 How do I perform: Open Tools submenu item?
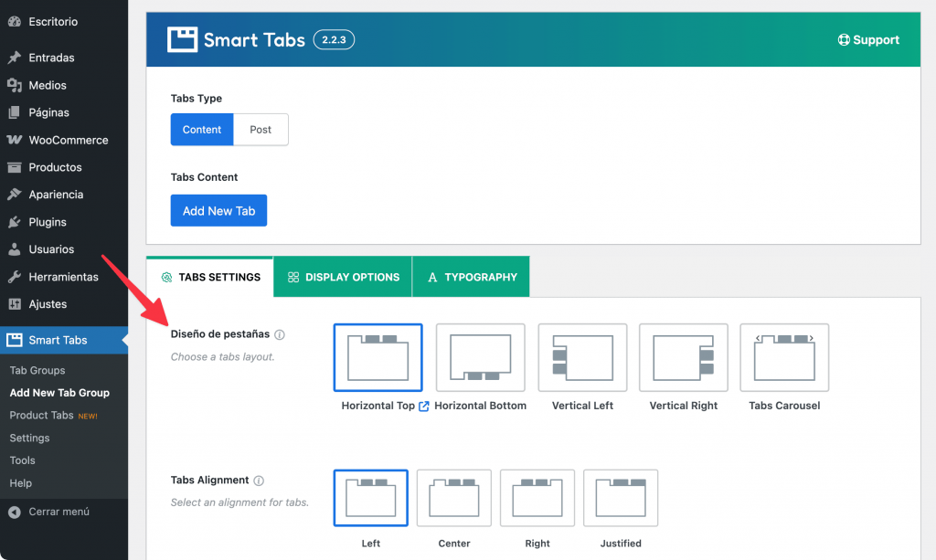22,460
